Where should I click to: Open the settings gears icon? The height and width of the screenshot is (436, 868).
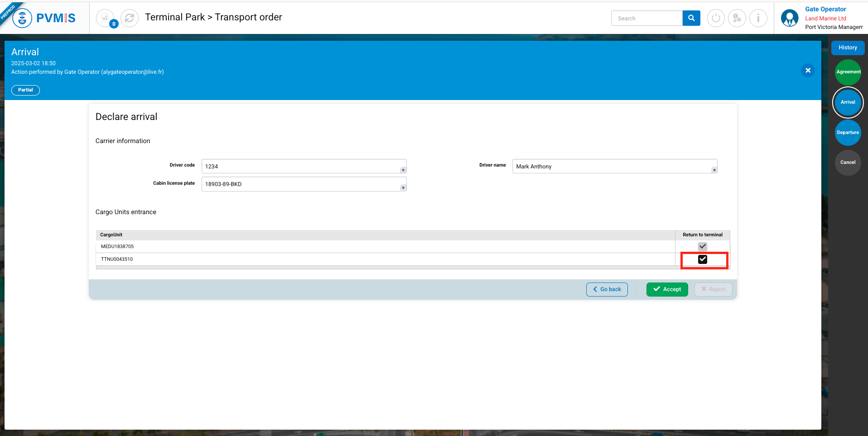(x=737, y=18)
